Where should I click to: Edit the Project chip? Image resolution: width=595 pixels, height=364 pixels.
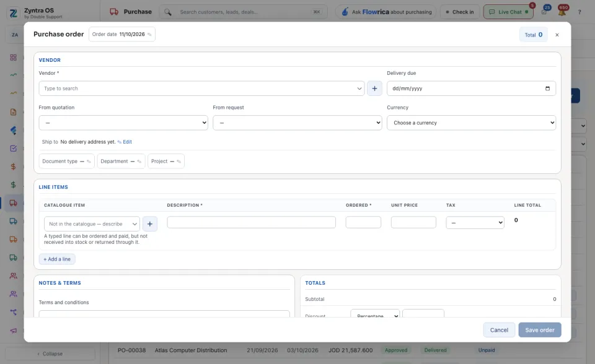pyautogui.click(x=166, y=161)
